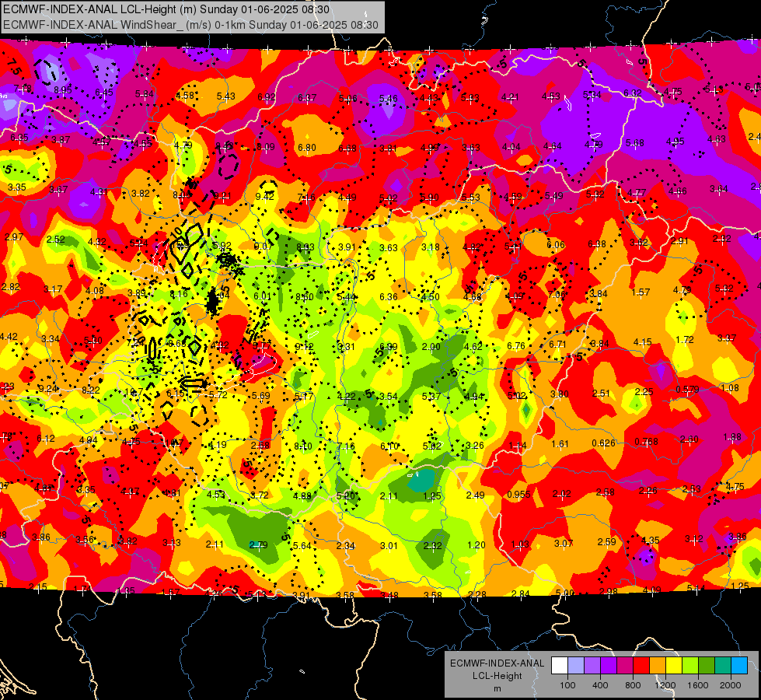This screenshot has height=700, width=761.
Task: Click wind shear value 2.34
Action: tap(346, 545)
